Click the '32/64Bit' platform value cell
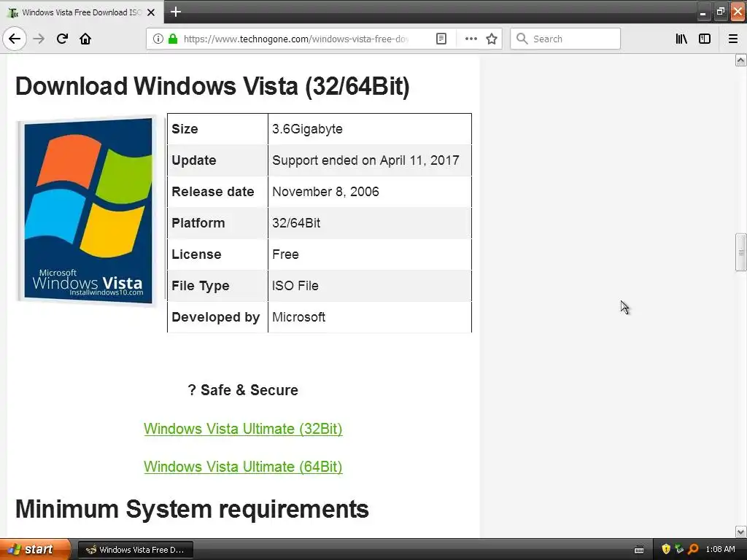Image resolution: width=747 pixels, height=560 pixels. click(370, 223)
